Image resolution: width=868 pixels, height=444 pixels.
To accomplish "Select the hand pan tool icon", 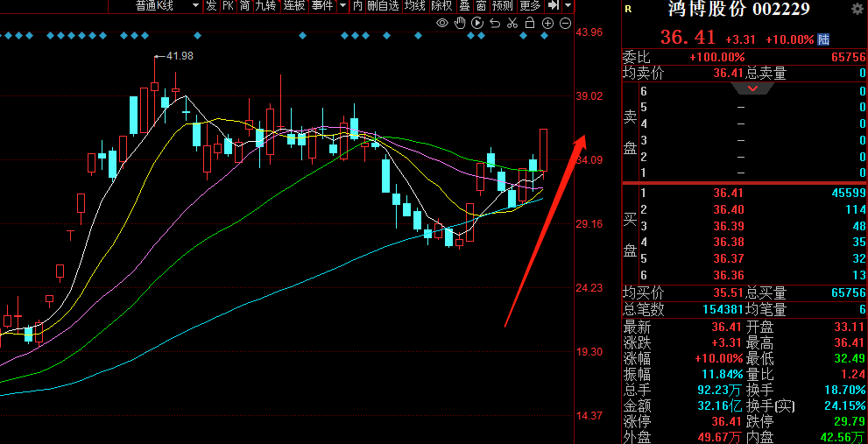I will [460, 23].
